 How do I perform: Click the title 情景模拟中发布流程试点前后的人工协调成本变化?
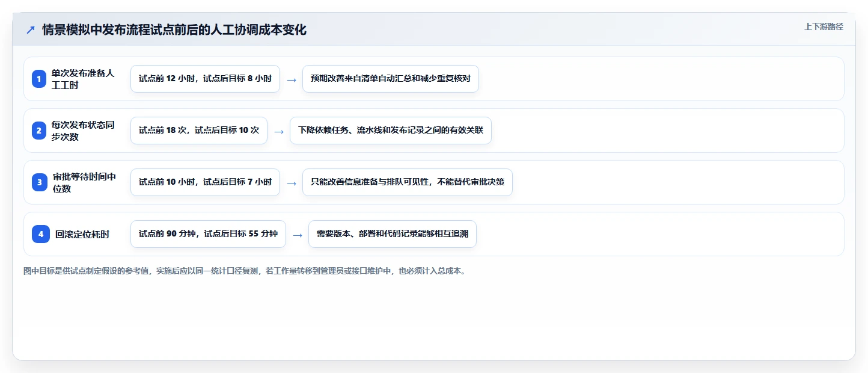coord(174,30)
